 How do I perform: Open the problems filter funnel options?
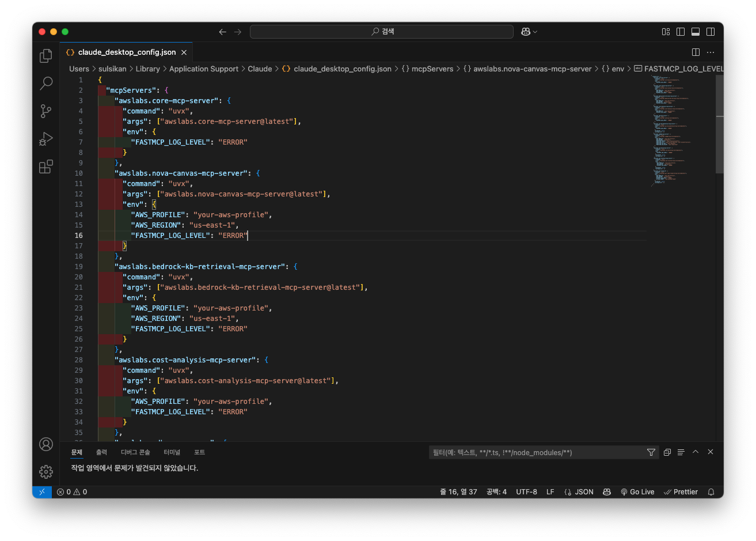coord(651,452)
